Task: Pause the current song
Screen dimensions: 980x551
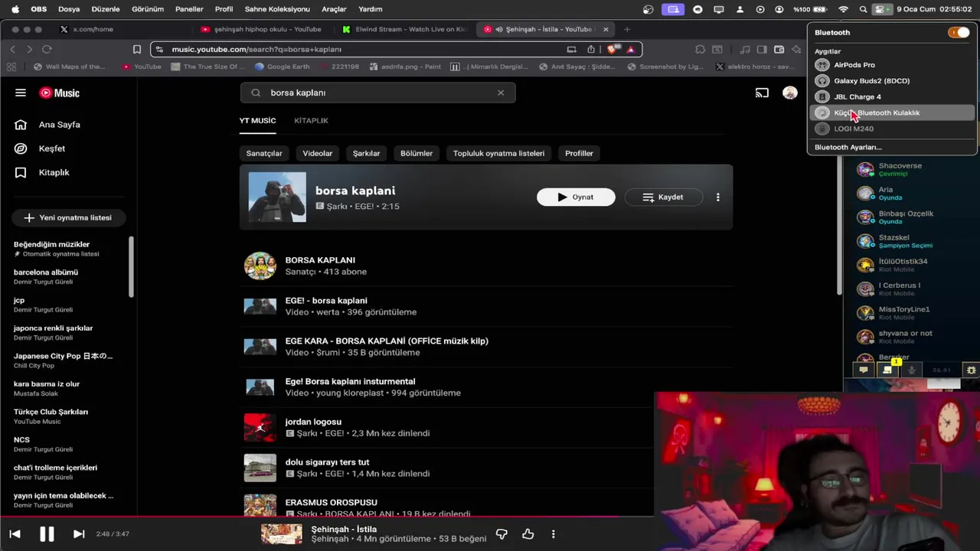Action: [47, 533]
